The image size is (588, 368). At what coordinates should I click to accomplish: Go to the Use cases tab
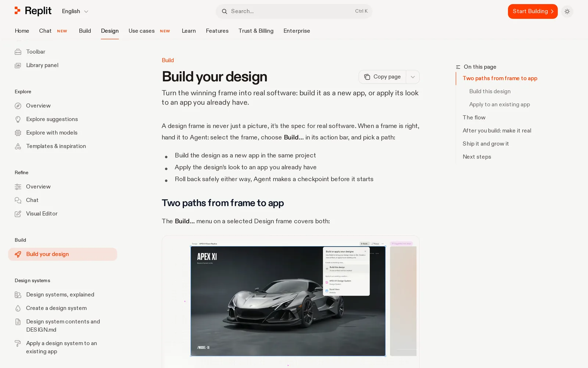pos(149,31)
